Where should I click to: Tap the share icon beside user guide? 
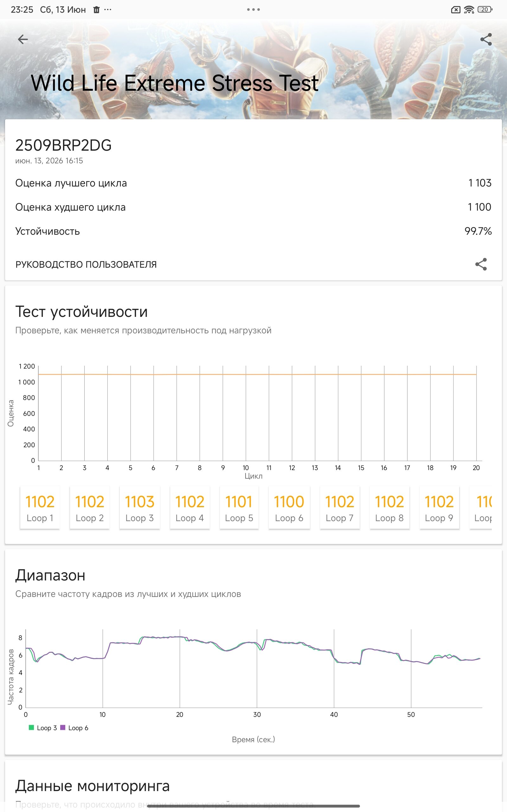(481, 264)
